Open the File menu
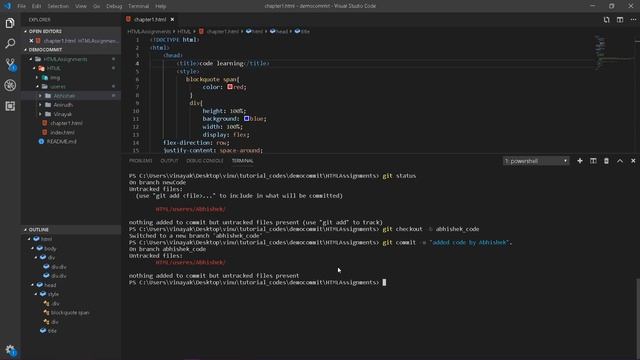Screen dimensions: 640x360 tap(22, 6)
